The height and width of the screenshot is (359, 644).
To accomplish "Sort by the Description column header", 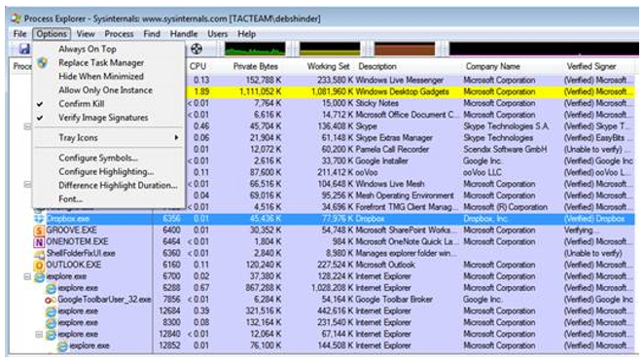I will pyautogui.click(x=377, y=66).
